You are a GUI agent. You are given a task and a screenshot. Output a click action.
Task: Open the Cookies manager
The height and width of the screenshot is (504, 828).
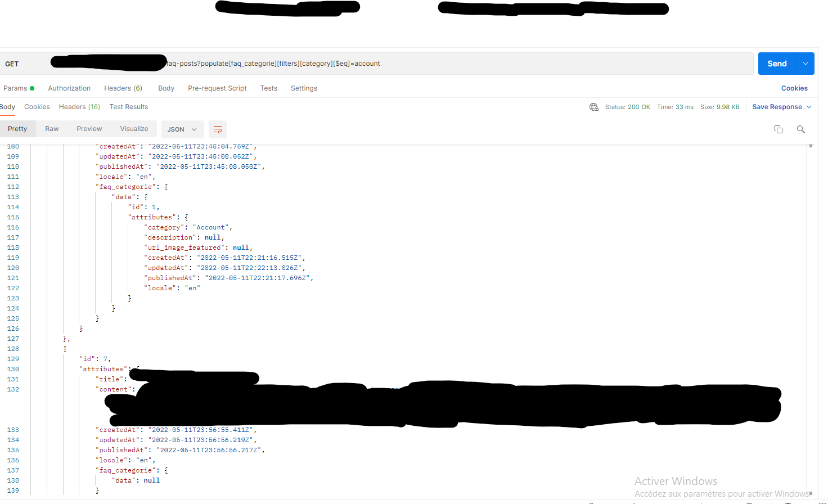pos(794,88)
